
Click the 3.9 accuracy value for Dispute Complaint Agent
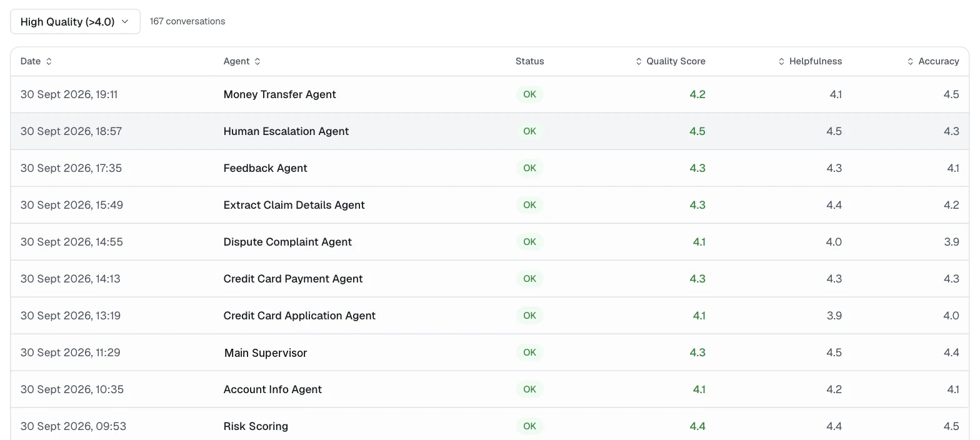[x=951, y=242]
